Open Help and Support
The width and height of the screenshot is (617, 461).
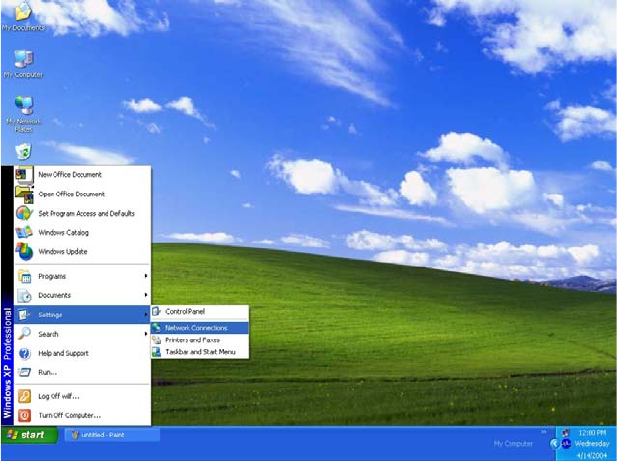pos(82,353)
